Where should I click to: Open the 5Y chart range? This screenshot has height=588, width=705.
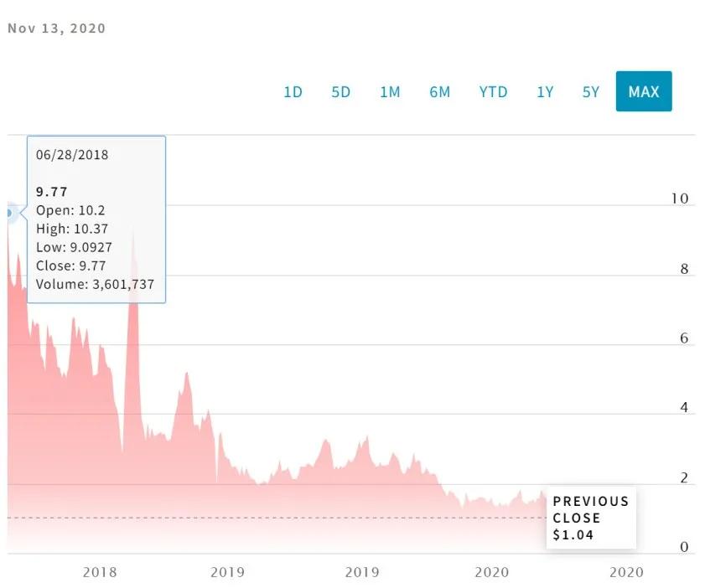(x=590, y=91)
